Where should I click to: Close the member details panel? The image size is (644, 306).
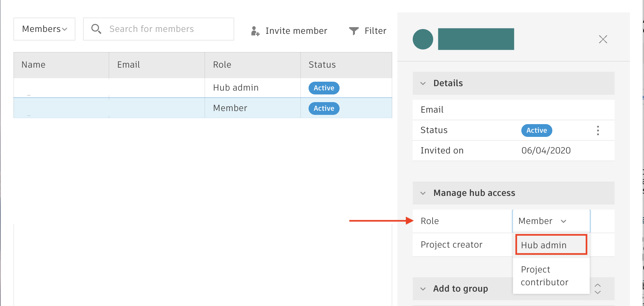tap(602, 39)
